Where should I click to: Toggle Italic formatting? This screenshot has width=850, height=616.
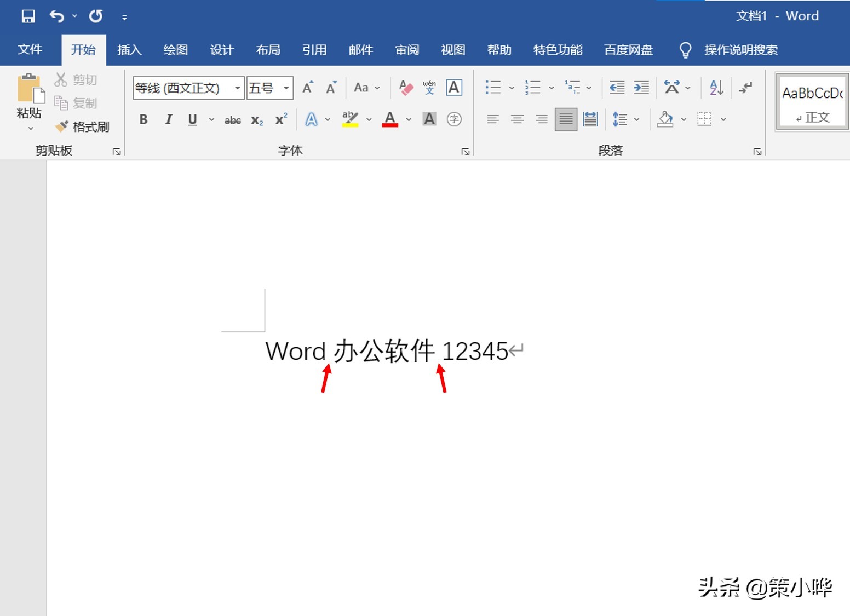(169, 119)
